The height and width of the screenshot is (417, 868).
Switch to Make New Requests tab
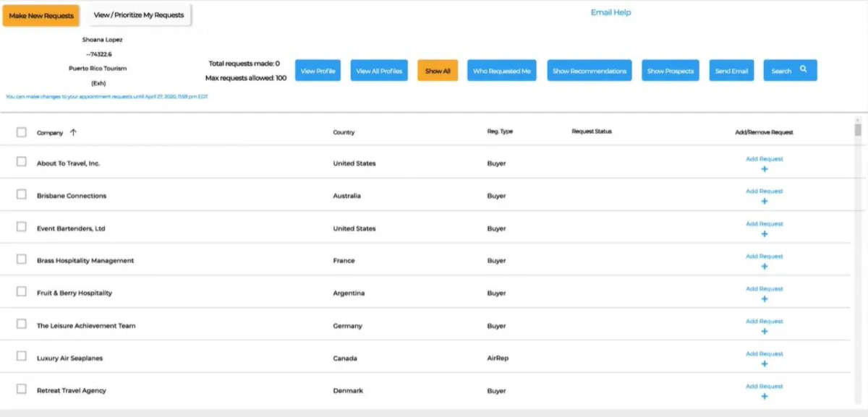(41, 15)
